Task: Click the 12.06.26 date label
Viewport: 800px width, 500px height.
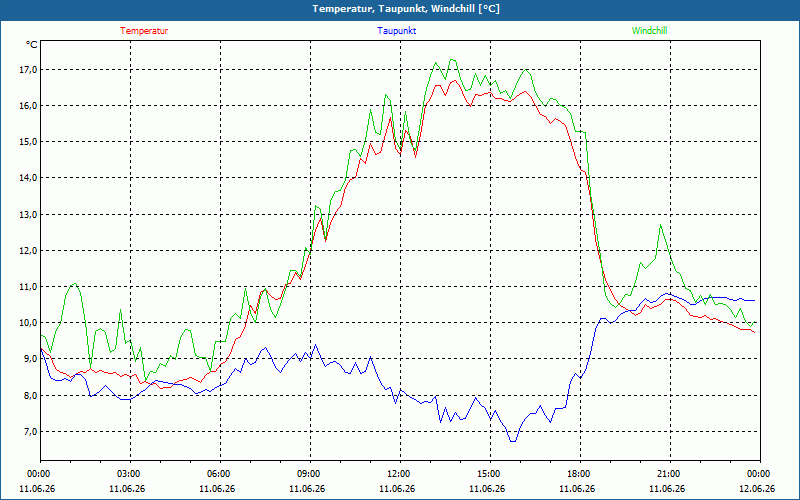Action: (757, 488)
